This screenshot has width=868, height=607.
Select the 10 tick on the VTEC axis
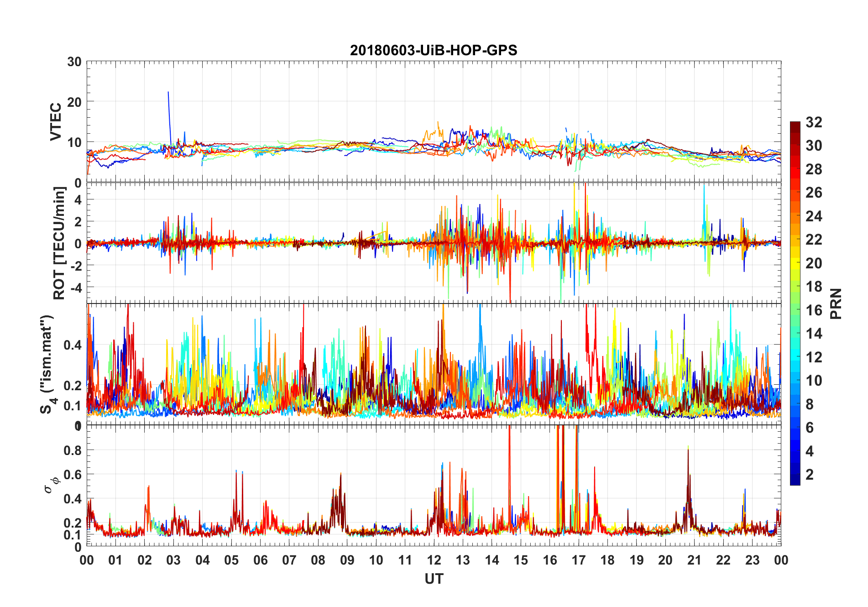(74, 142)
